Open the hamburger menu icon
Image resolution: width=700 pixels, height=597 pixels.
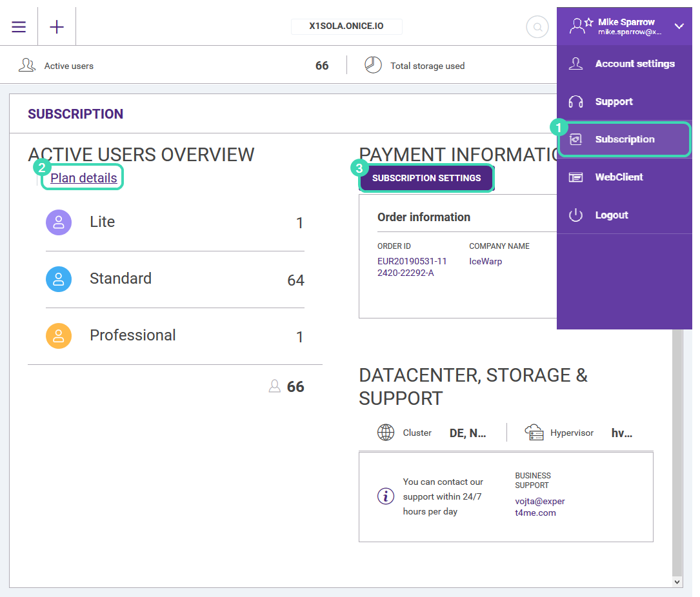[19, 27]
